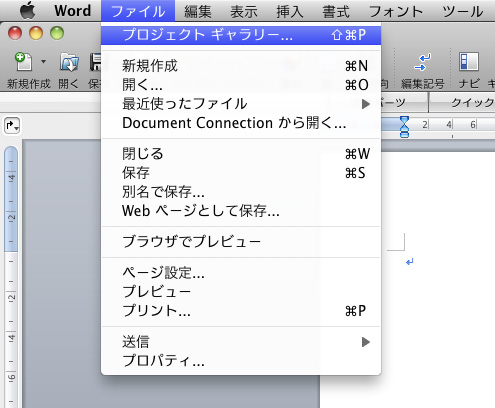Click the indent marker on the ruler
The image size is (495, 408).
(x=404, y=127)
